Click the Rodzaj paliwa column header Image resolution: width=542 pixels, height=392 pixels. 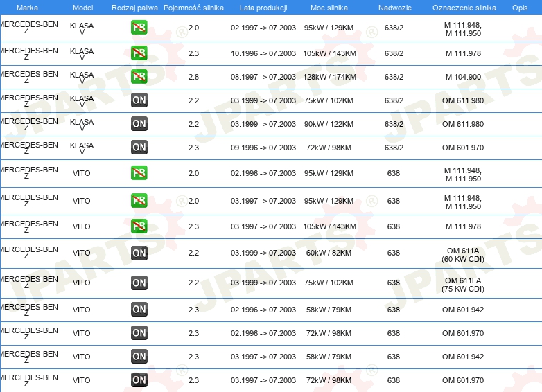134,8
